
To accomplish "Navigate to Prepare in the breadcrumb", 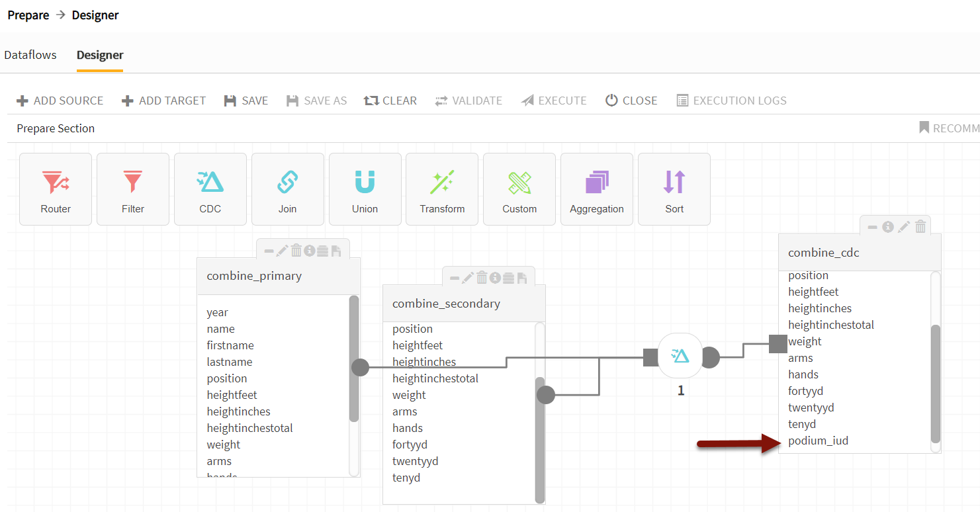I will [x=28, y=15].
